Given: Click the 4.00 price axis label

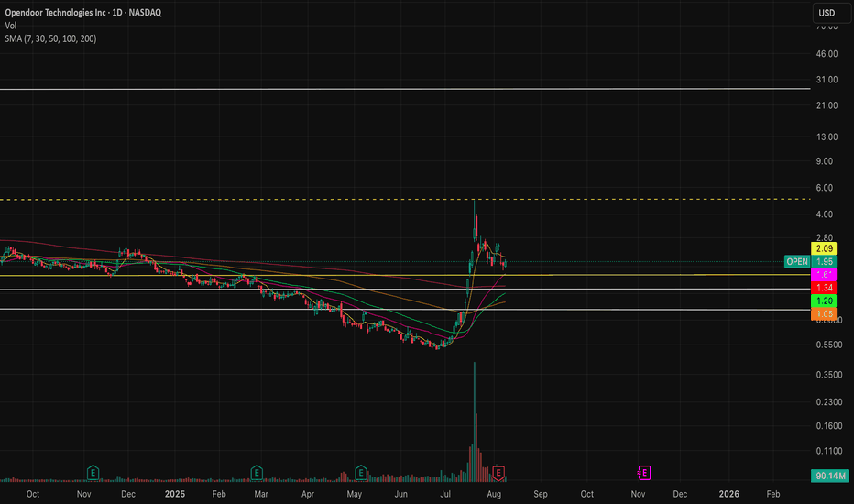Looking at the screenshot, I should click(825, 214).
